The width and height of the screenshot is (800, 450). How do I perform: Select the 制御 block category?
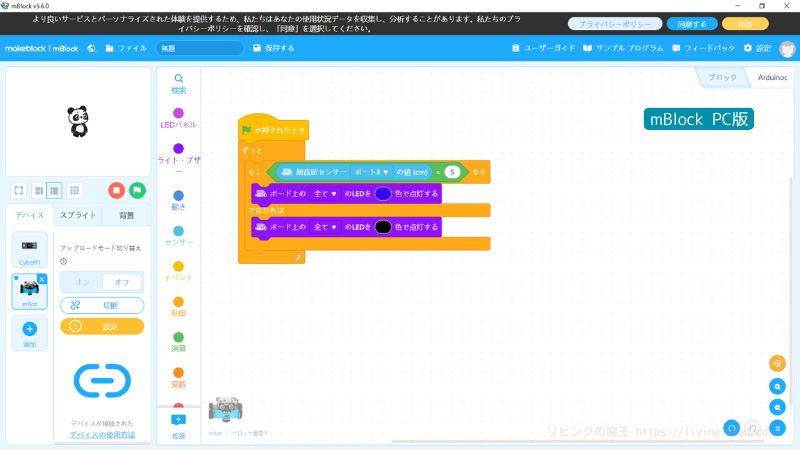click(178, 307)
